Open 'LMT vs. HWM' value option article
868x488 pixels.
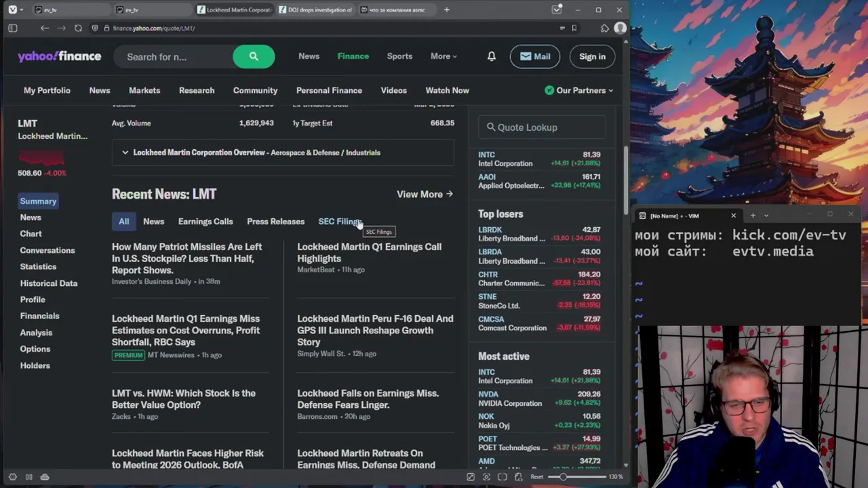tap(184, 399)
